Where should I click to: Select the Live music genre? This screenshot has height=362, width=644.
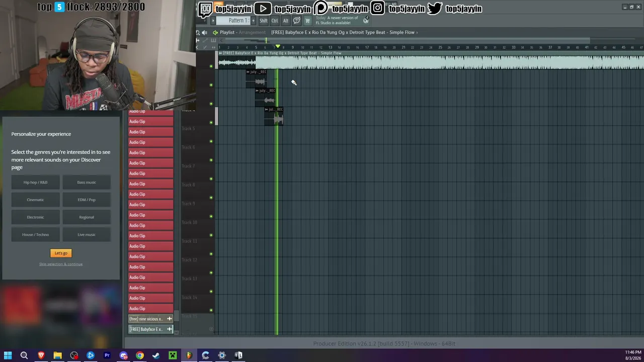pyautogui.click(x=87, y=234)
